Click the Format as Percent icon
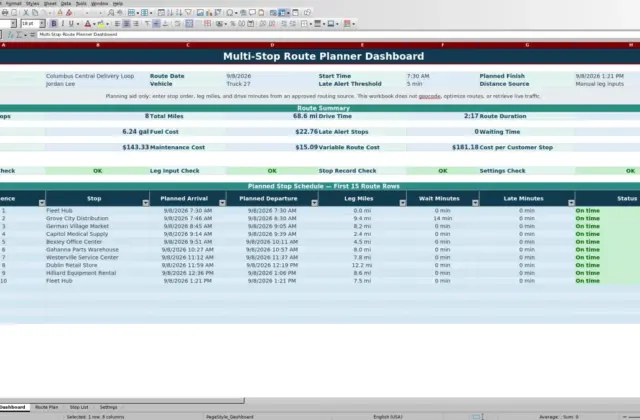This screenshot has height=420, width=640. tap(233, 24)
